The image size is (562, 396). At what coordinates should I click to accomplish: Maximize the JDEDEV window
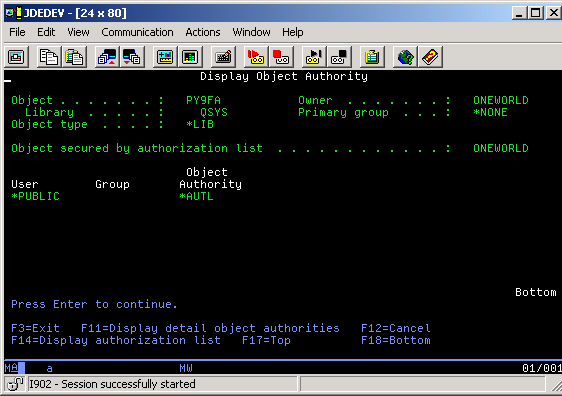(x=536, y=13)
